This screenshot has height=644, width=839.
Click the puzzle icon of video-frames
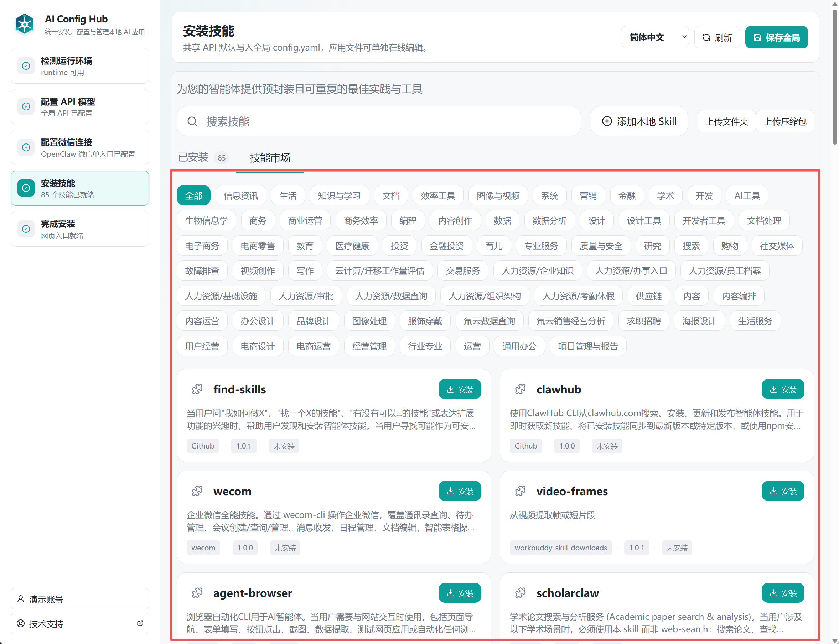tap(520, 491)
